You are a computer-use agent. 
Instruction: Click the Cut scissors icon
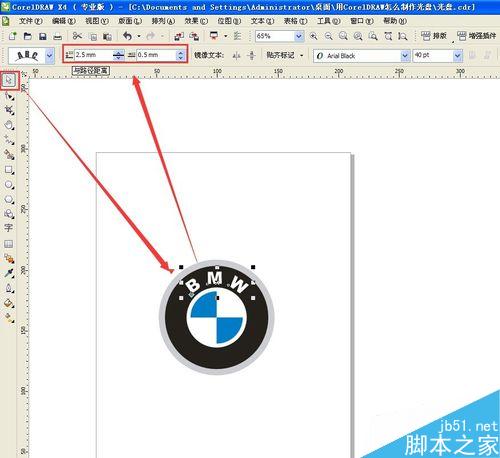tap(77, 36)
